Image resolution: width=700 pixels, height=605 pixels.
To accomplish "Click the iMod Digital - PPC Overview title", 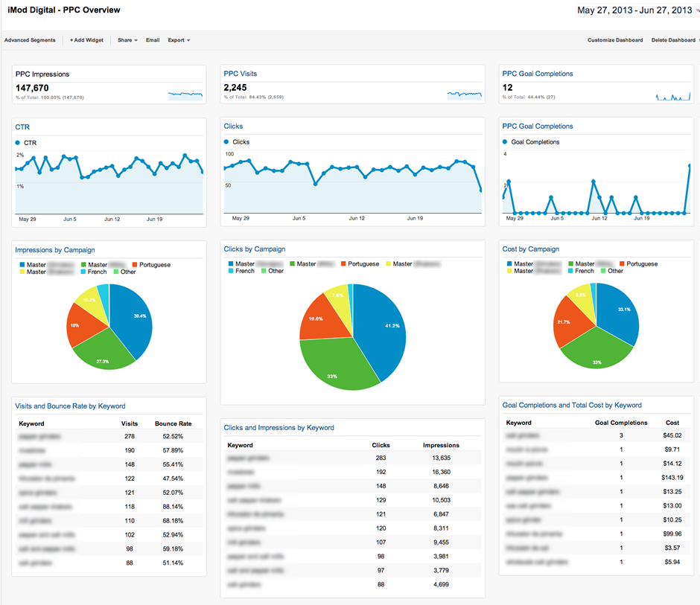I will pyautogui.click(x=64, y=10).
